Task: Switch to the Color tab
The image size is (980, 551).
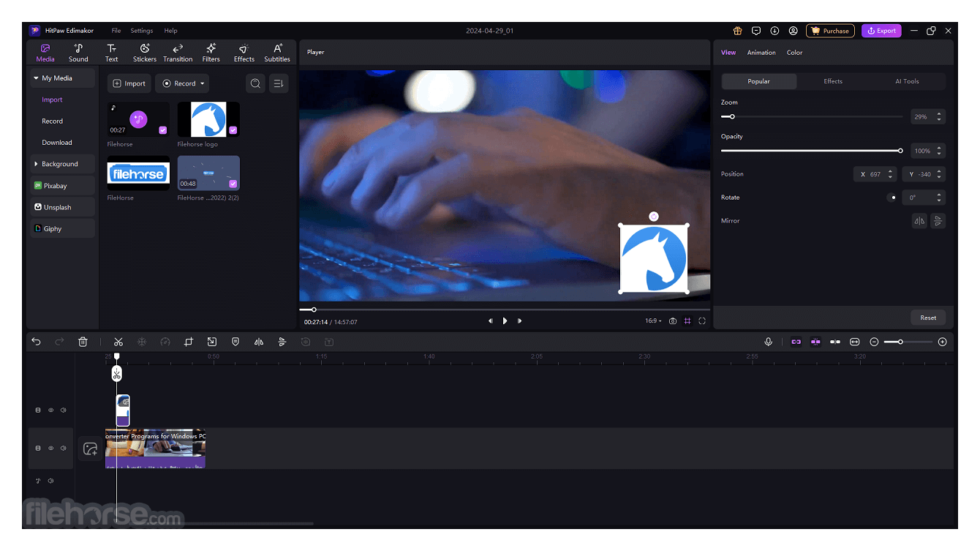Action: click(x=794, y=53)
